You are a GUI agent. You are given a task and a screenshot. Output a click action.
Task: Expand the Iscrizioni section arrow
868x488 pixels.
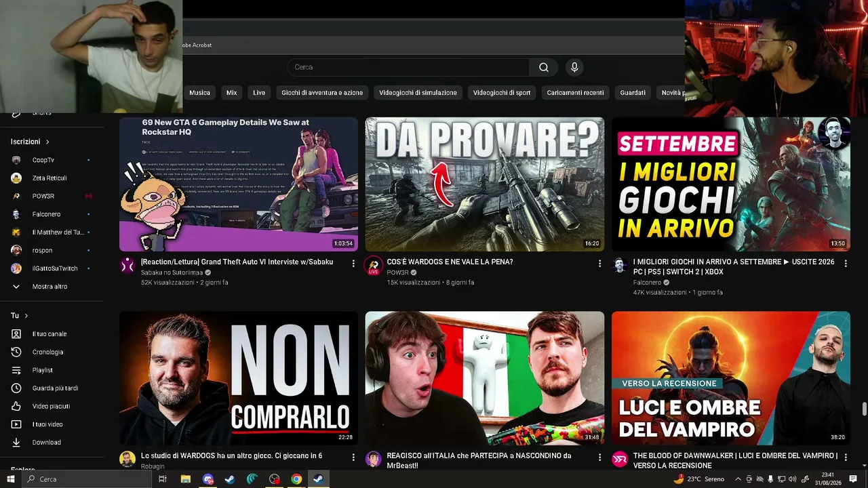coord(47,142)
